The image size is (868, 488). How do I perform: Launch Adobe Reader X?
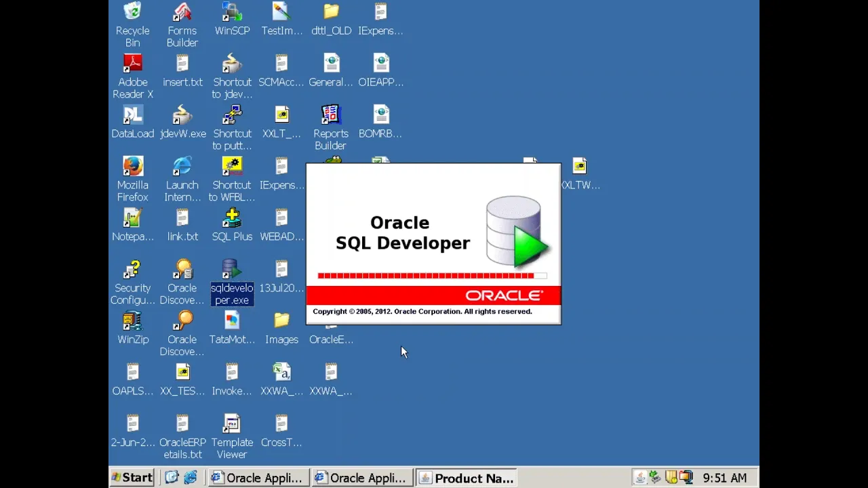coord(132,77)
